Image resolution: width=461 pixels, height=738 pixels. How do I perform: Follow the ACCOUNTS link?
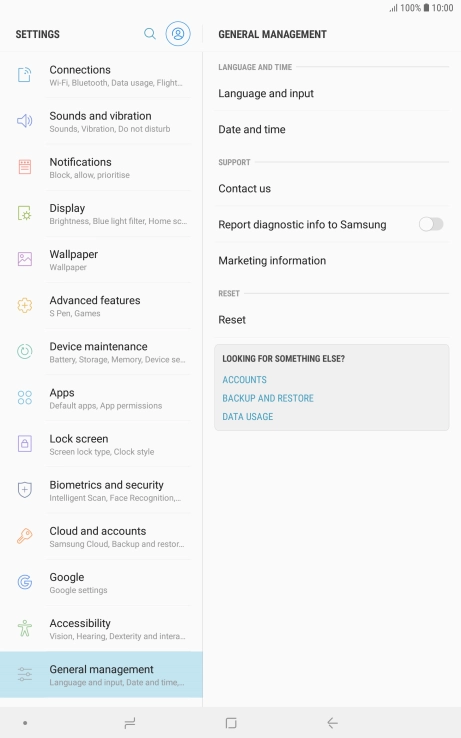(244, 379)
